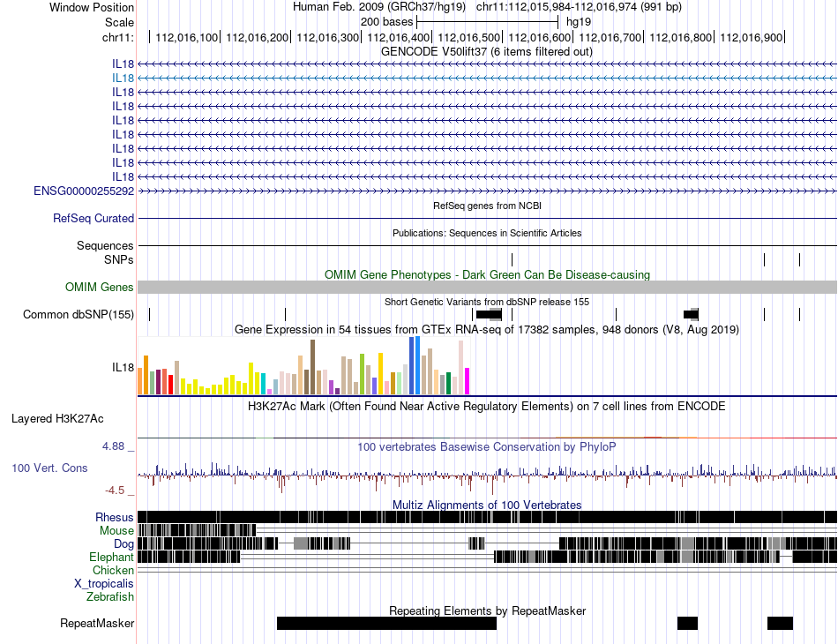Open the H3K27Ac Mark track title
This screenshot has width=838, height=644.
[487, 406]
